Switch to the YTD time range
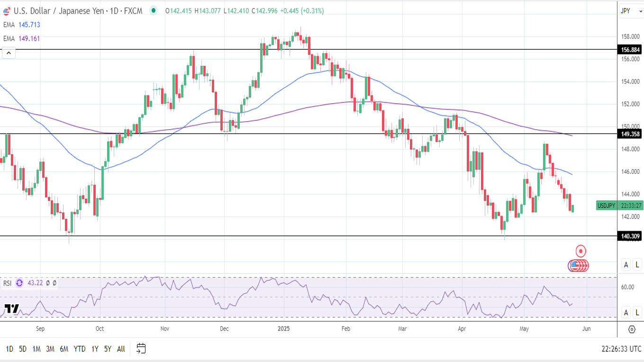Screen dimensions: 644x362 click(80, 349)
